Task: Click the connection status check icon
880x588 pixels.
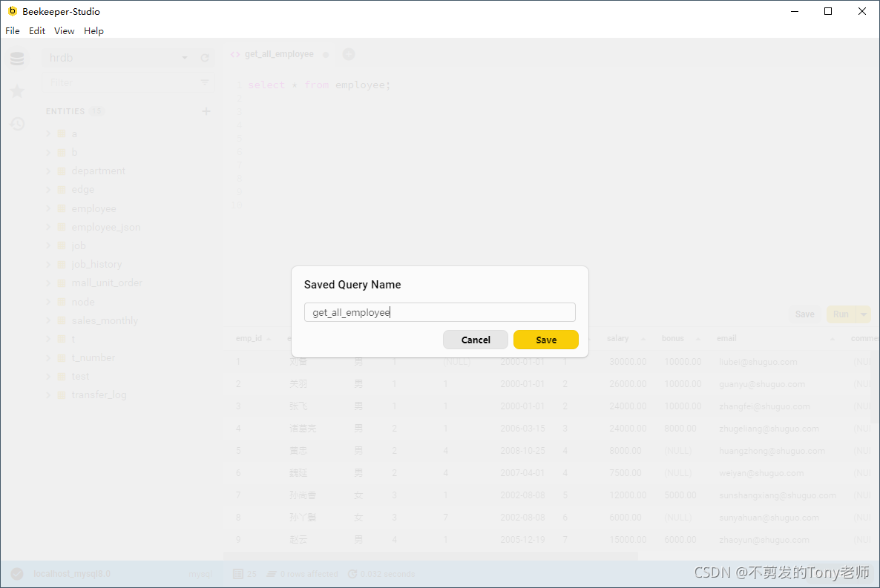Action: pyautogui.click(x=17, y=574)
